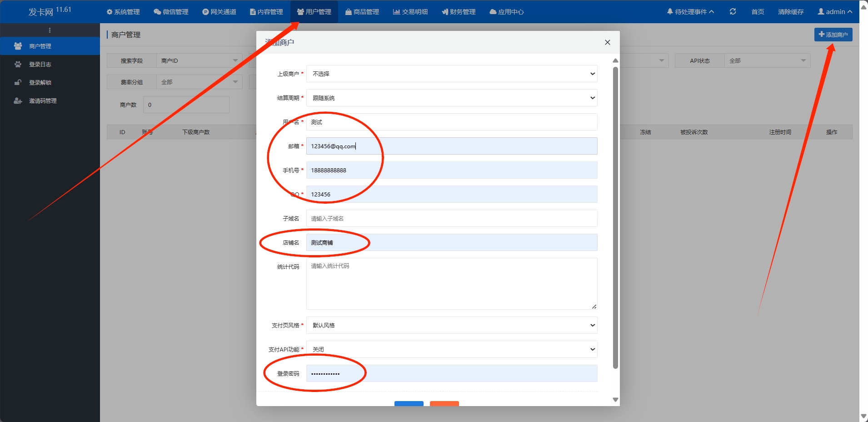Open 应用中心 menu in top navigation

click(507, 12)
